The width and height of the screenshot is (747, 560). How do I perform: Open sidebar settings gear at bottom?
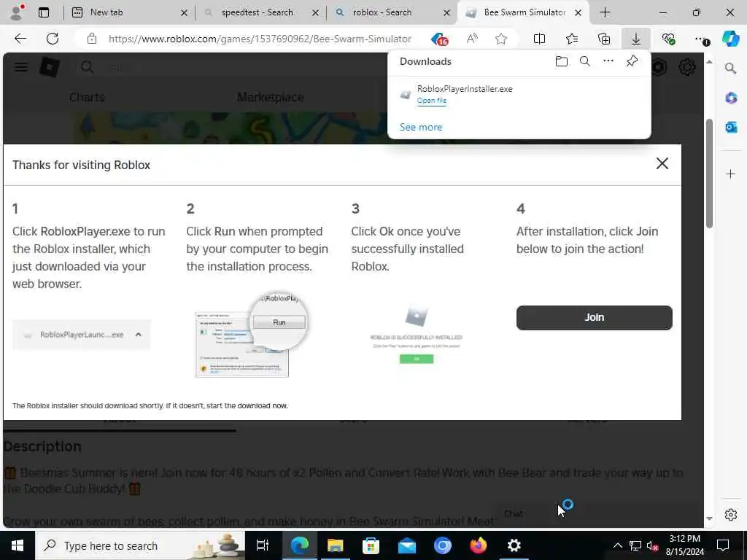click(731, 515)
